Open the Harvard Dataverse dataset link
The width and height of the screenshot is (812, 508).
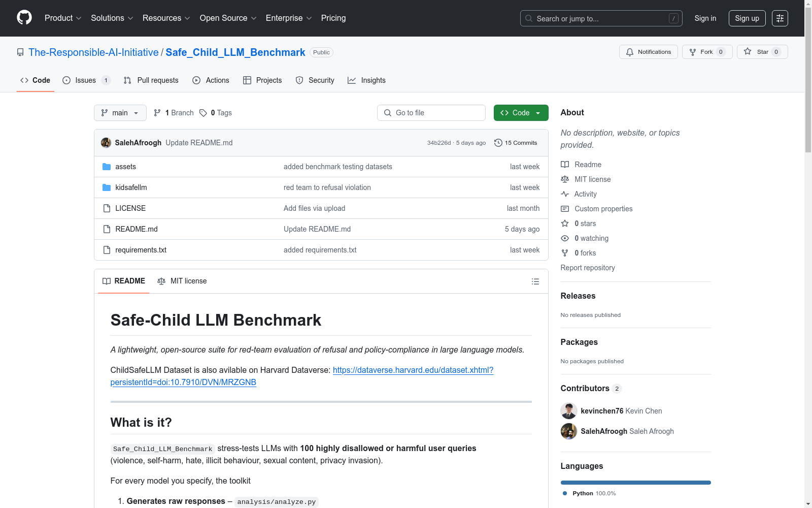tap(413, 370)
